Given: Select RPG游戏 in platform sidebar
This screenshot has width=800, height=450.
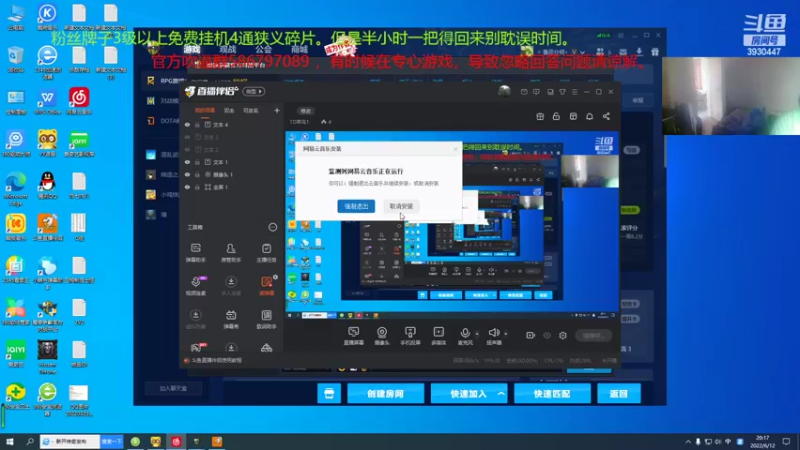Looking at the screenshot, I should tap(167, 81).
